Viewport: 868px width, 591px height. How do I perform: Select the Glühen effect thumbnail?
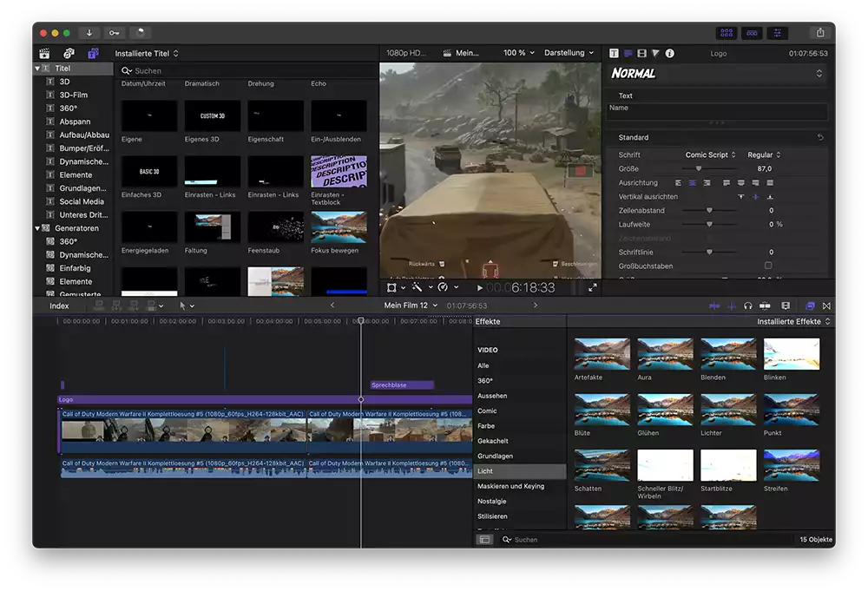(665, 410)
